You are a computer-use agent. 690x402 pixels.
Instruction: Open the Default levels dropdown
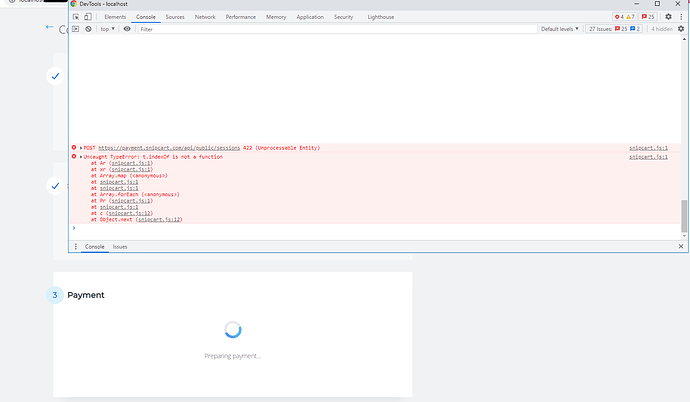(559, 29)
